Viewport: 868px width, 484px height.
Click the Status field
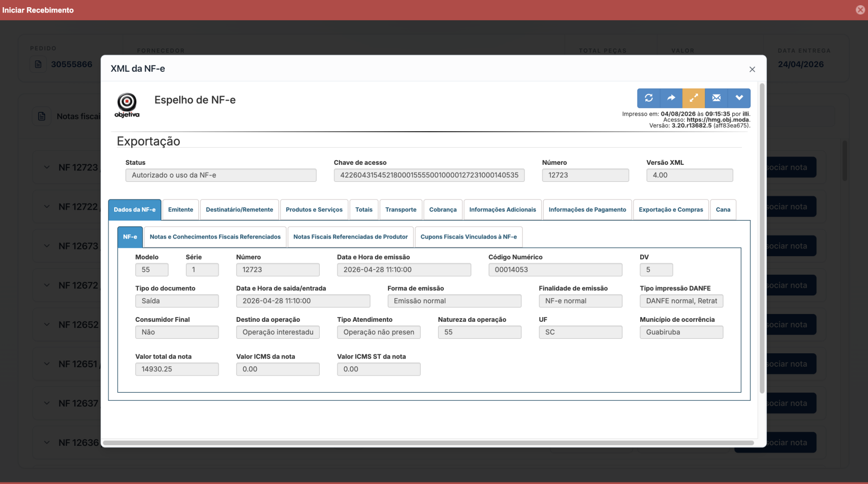221,175
